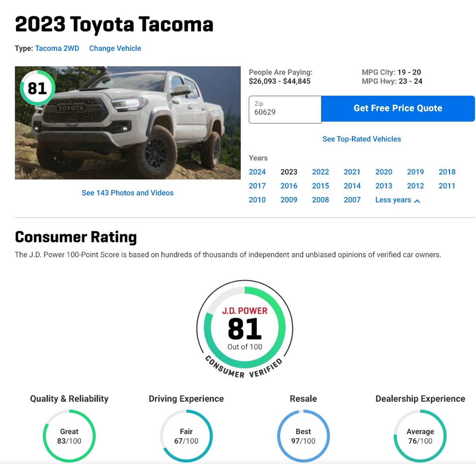Click the Dealership Experience score ring
476x464 pixels.
point(420,435)
